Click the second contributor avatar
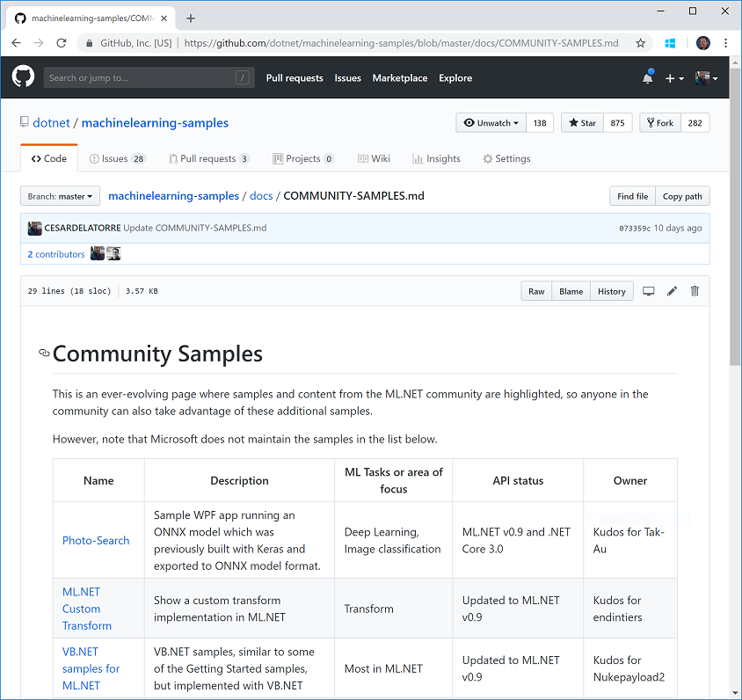Screen dimensions: 742x700 coord(113,253)
